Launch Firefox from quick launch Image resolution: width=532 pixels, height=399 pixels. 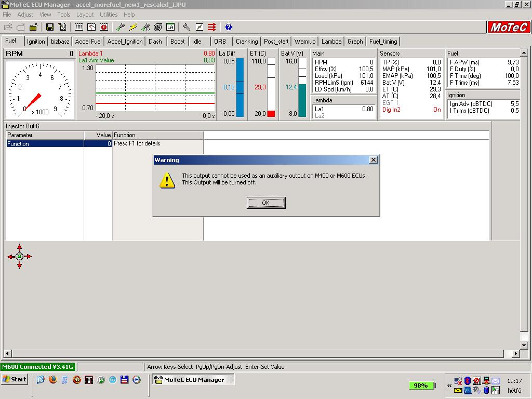[x=53, y=380]
